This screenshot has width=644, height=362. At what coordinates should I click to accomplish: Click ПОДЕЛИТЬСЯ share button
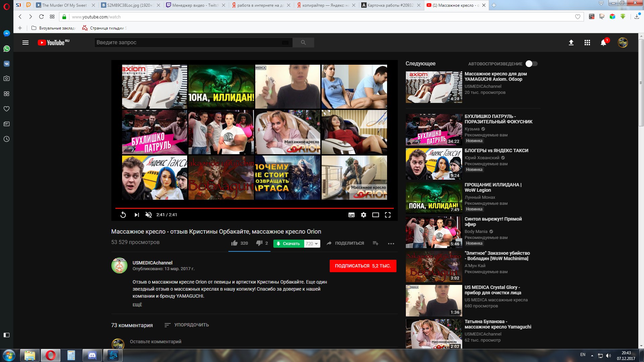click(345, 243)
